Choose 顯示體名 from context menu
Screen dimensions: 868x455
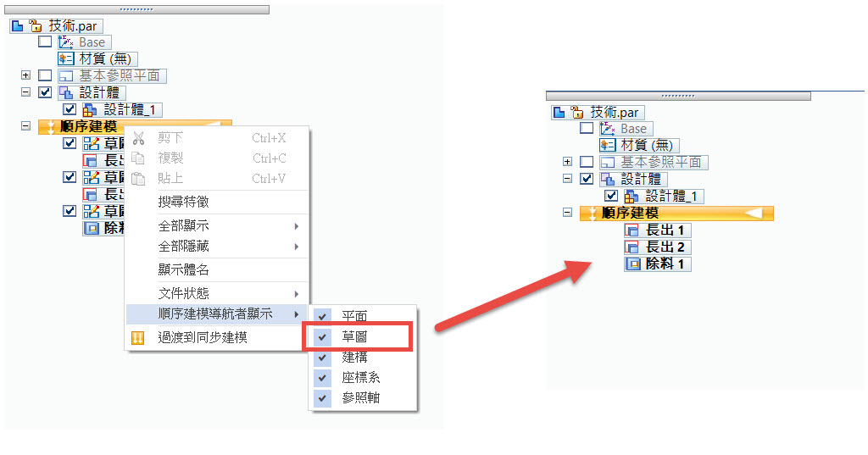tap(216, 270)
